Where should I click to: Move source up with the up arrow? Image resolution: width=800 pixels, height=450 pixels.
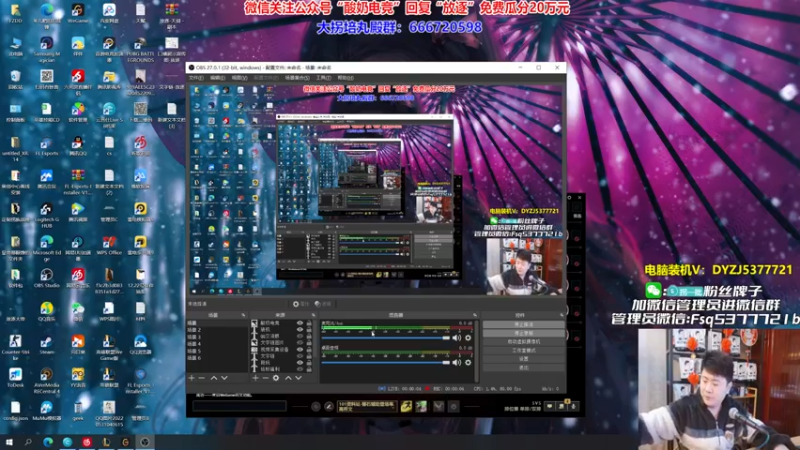pos(288,378)
